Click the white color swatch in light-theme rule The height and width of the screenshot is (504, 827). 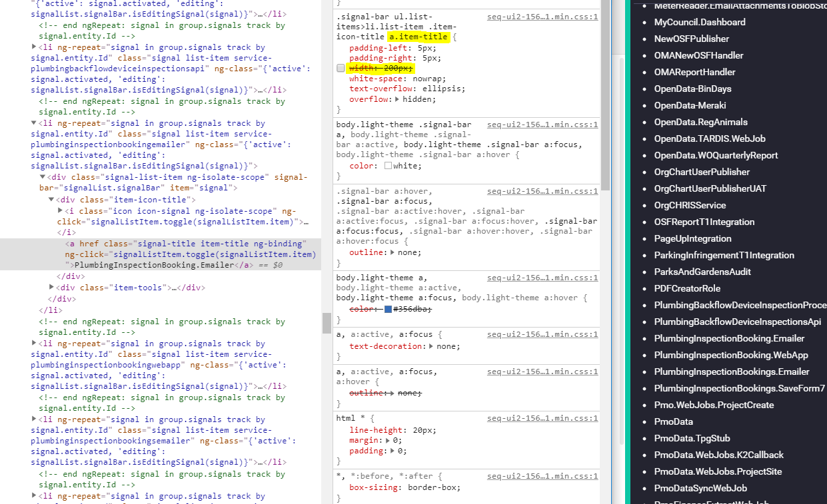click(x=389, y=164)
